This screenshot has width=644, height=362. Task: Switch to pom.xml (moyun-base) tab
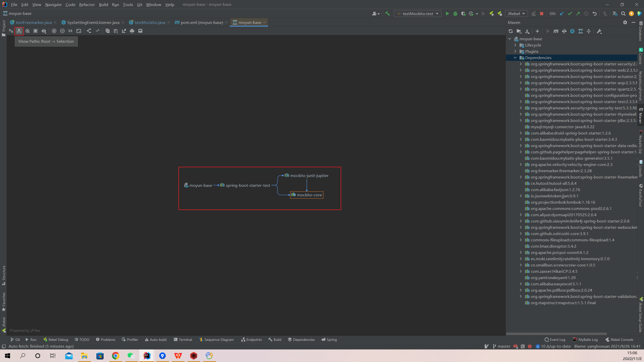click(201, 22)
